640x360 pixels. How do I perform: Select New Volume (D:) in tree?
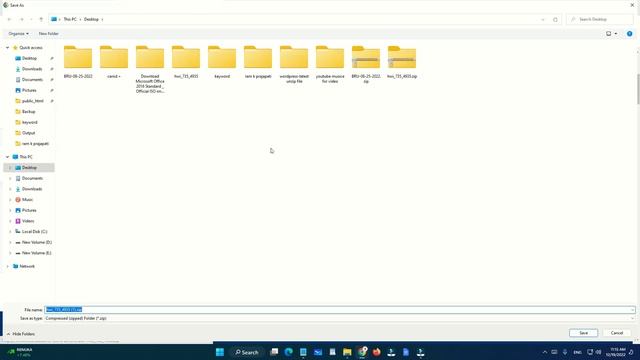36,242
